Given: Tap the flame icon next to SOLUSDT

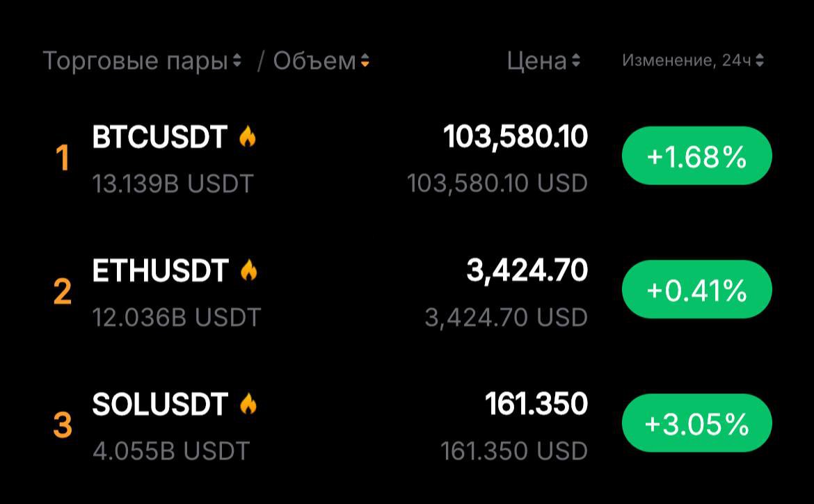Looking at the screenshot, I should click(248, 403).
